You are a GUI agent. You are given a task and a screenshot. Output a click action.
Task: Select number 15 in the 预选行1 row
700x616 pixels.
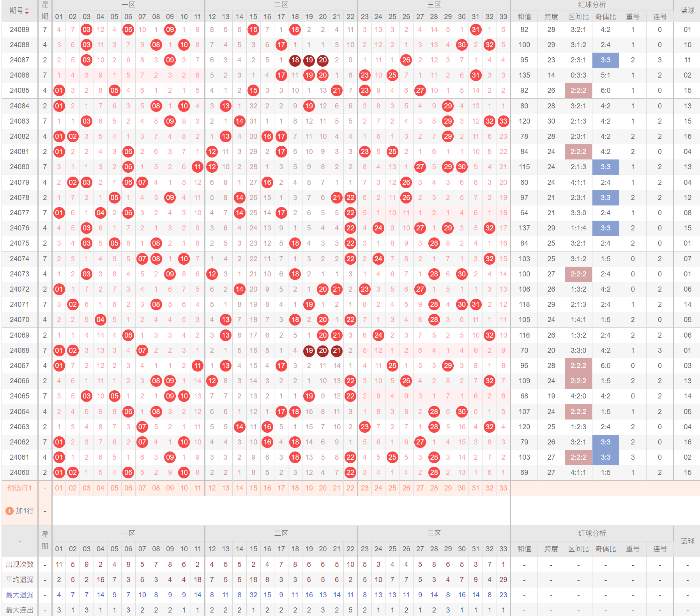click(254, 488)
